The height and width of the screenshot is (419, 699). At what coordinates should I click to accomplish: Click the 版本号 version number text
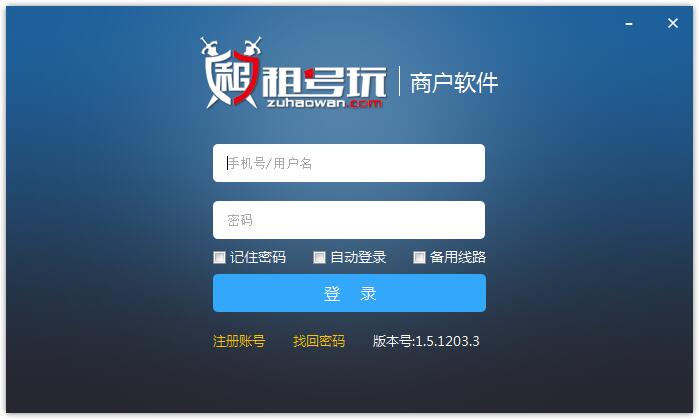(x=426, y=341)
